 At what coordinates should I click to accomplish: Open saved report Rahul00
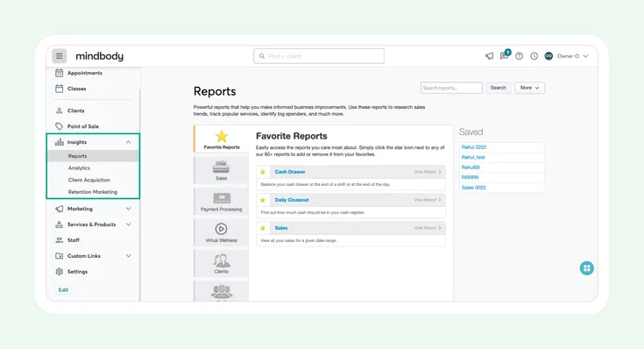(471, 167)
